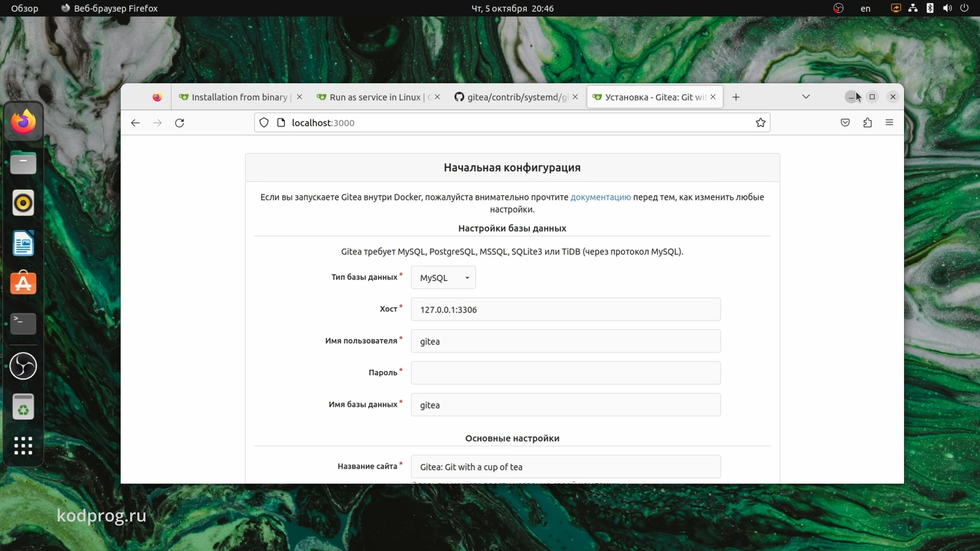Screen dimensions: 980x551
Task: Reload the current page
Action: coord(180,123)
